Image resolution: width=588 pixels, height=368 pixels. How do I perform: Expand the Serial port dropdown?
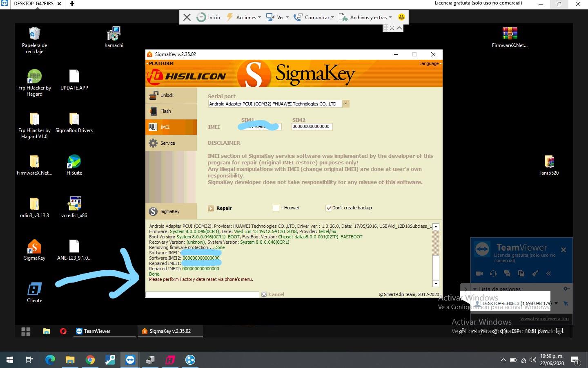click(x=346, y=104)
